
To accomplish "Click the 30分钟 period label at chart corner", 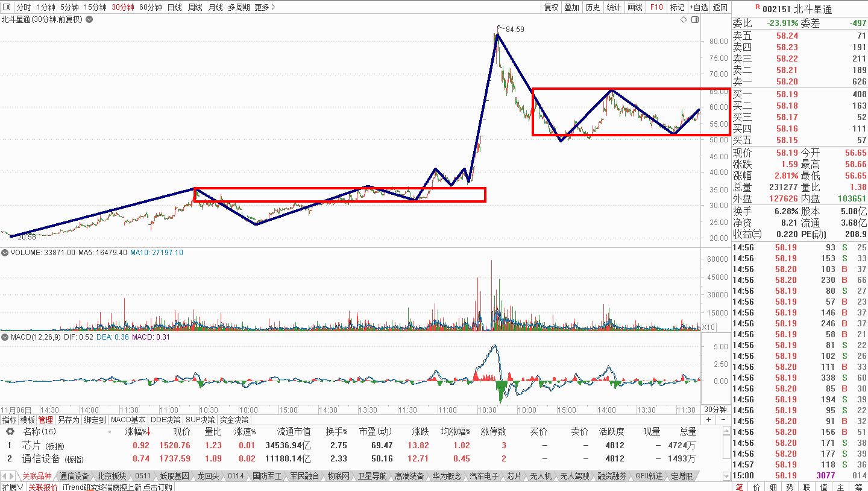I will (715, 410).
